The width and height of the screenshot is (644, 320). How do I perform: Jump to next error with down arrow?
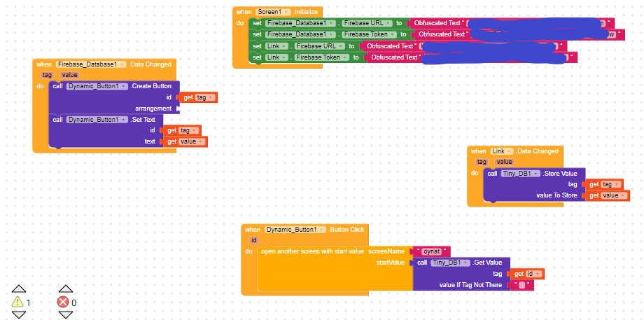(65, 315)
